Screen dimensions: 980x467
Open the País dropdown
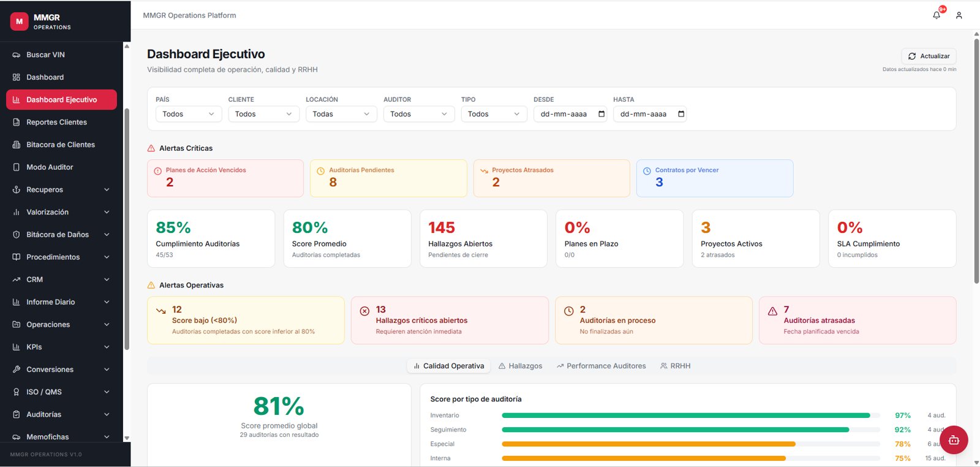(x=189, y=114)
